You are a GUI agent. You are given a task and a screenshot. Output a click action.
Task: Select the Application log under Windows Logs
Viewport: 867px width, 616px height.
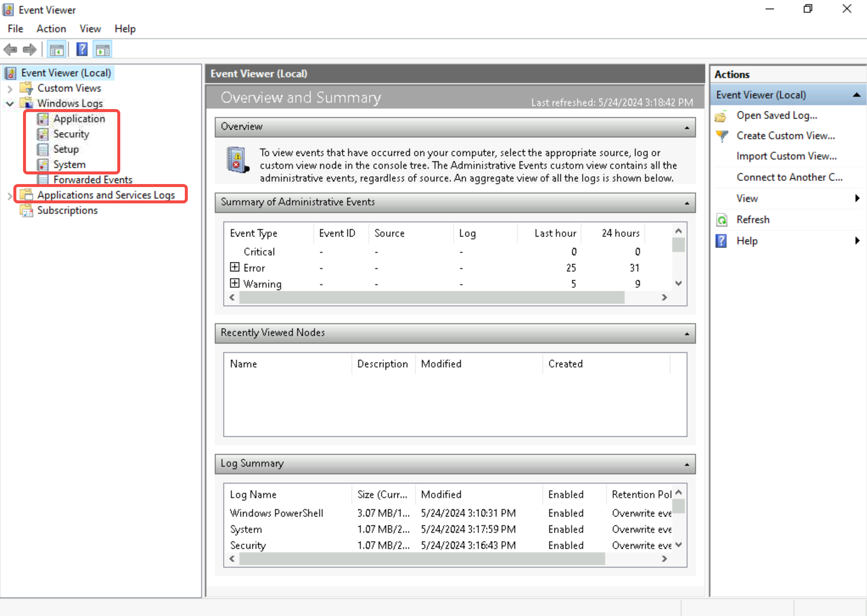tap(78, 119)
